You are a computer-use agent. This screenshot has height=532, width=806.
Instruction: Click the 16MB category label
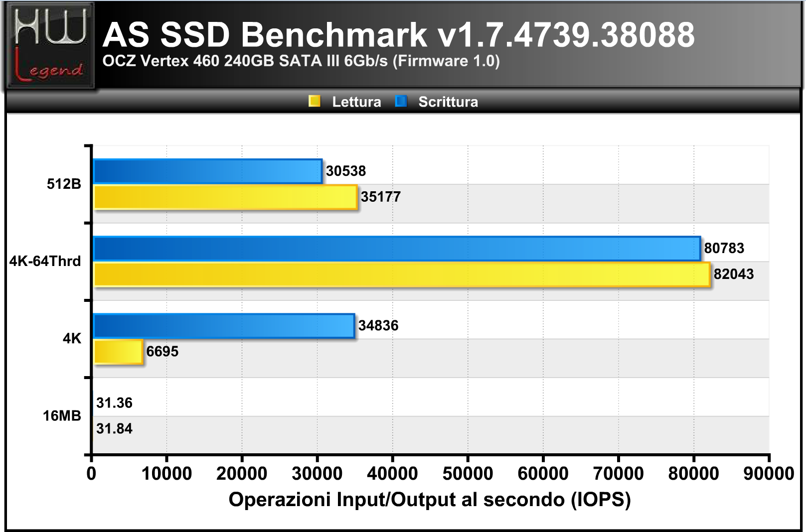click(x=62, y=415)
